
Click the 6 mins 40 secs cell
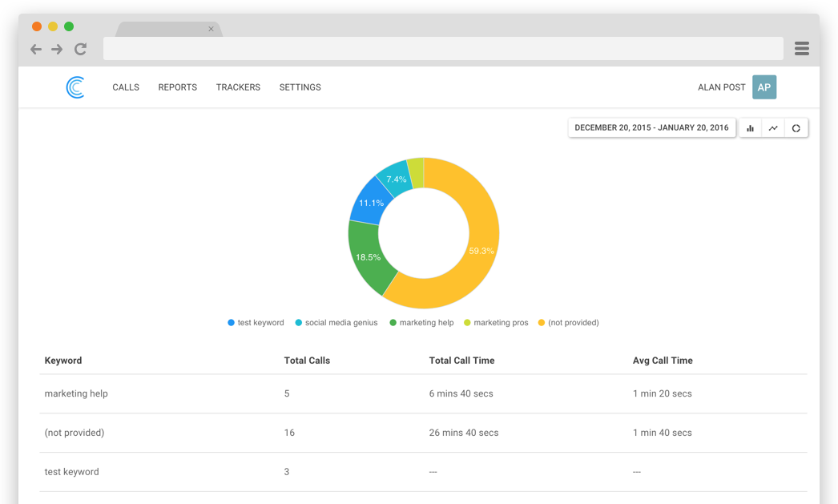point(461,394)
